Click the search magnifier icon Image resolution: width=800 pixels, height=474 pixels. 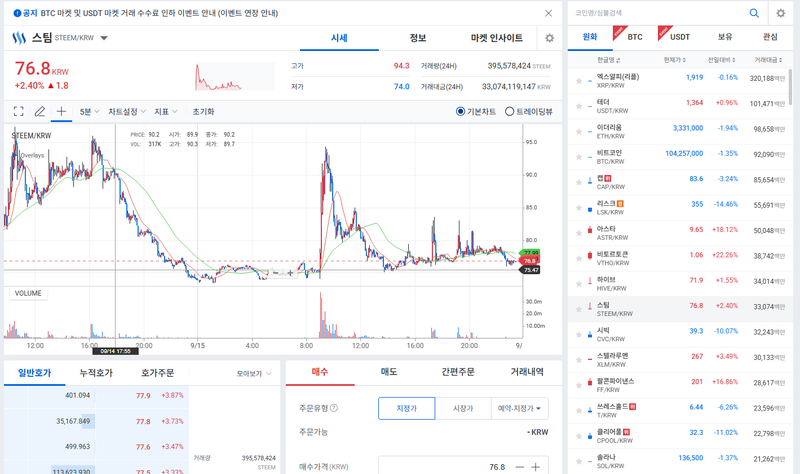[754, 13]
